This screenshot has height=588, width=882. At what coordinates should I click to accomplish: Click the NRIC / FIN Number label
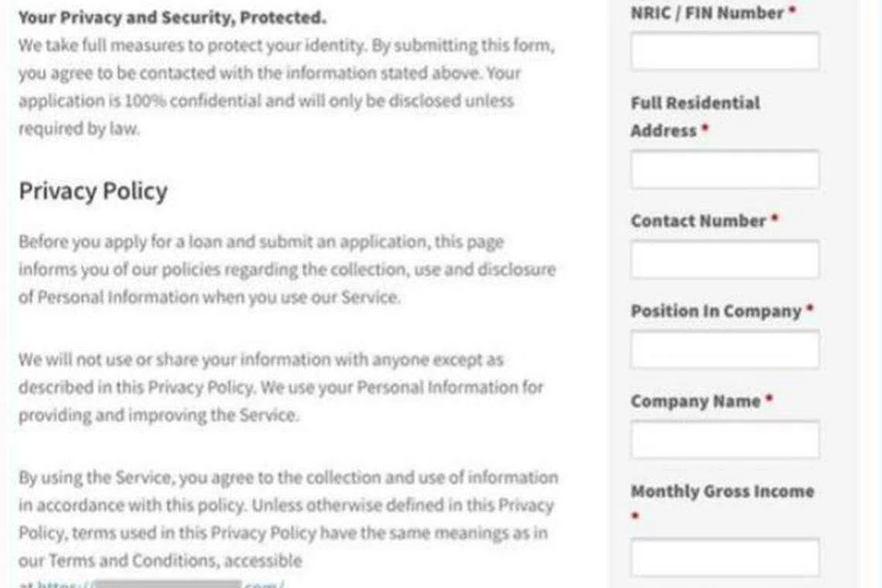(707, 13)
